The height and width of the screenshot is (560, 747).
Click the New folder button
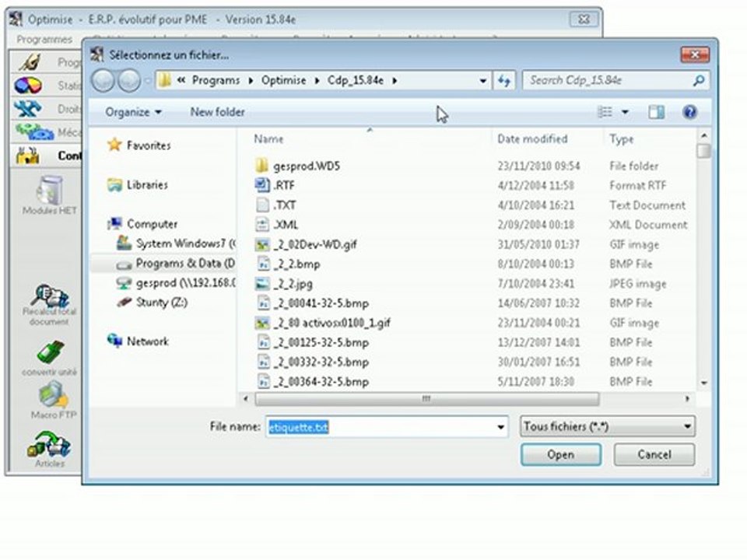click(217, 112)
